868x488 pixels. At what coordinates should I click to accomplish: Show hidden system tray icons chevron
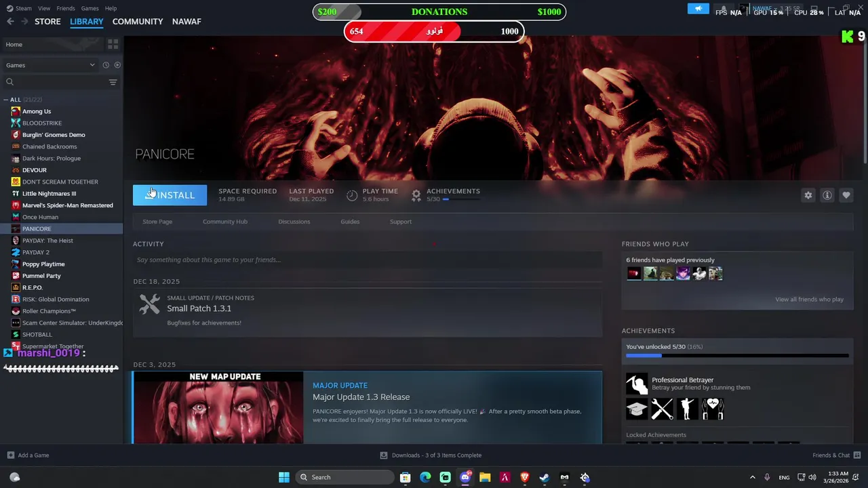752,477
